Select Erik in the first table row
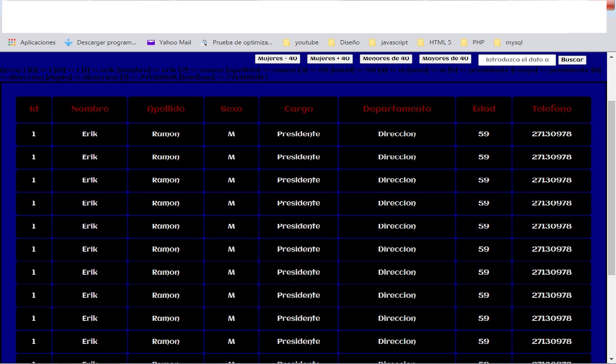 point(90,134)
